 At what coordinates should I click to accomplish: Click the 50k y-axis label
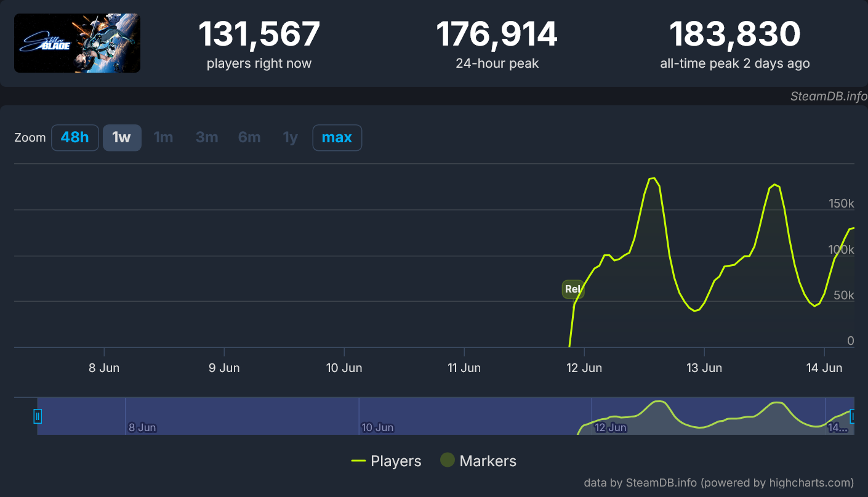click(844, 295)
